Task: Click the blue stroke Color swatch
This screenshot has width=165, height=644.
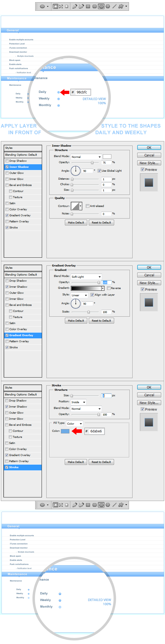Action: coord(65,431)
